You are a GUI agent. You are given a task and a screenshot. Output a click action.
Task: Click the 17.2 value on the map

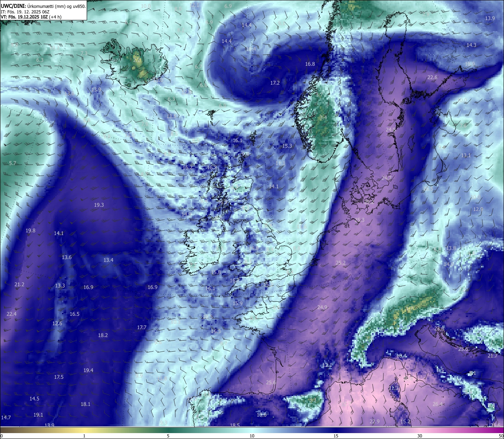275,83
